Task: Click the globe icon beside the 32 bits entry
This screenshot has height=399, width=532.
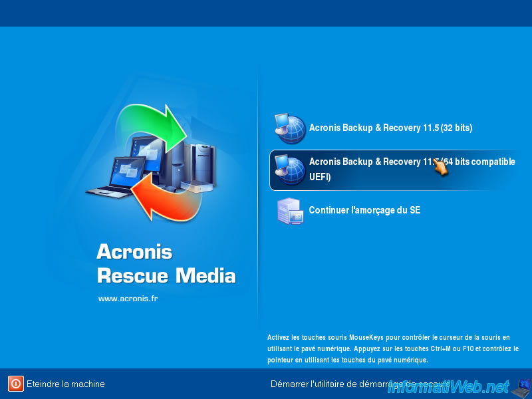Action: click(x=290, y=128)
